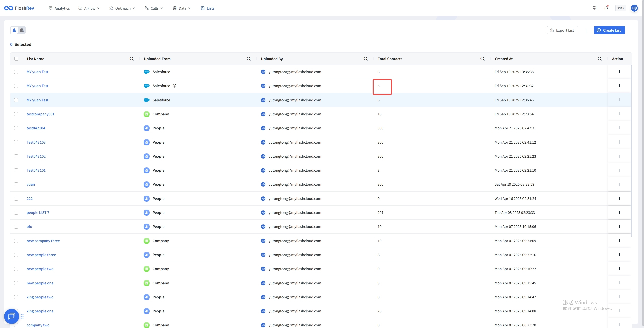Click the chat support bubble icon

tap(12, 316)
